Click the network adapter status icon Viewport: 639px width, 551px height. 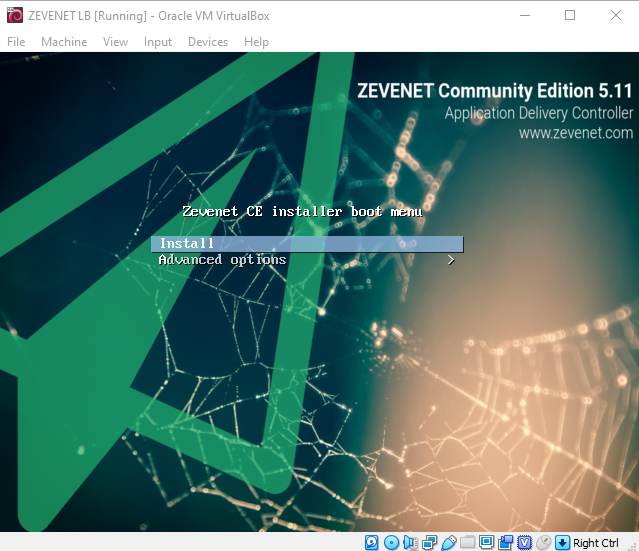tap(430, 542)
